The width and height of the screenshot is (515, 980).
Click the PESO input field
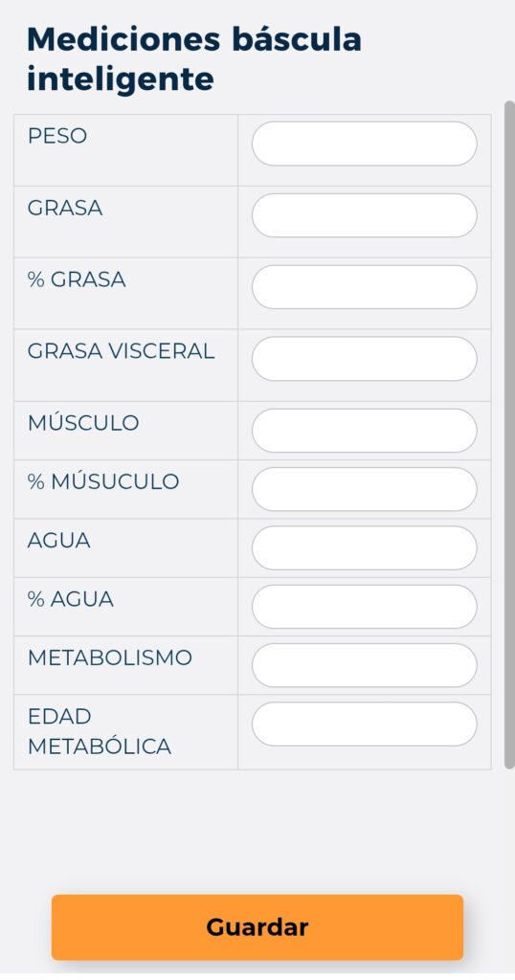click(x=365, y=144)
